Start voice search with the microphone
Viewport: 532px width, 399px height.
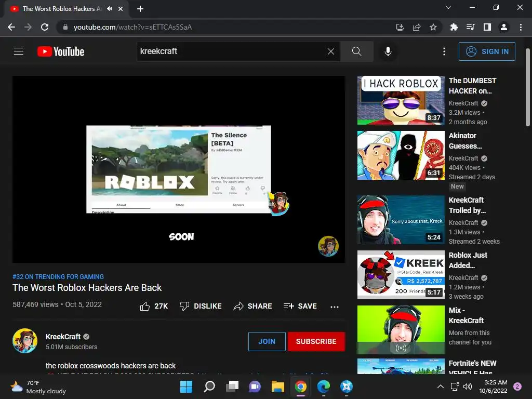pos(388,51)
